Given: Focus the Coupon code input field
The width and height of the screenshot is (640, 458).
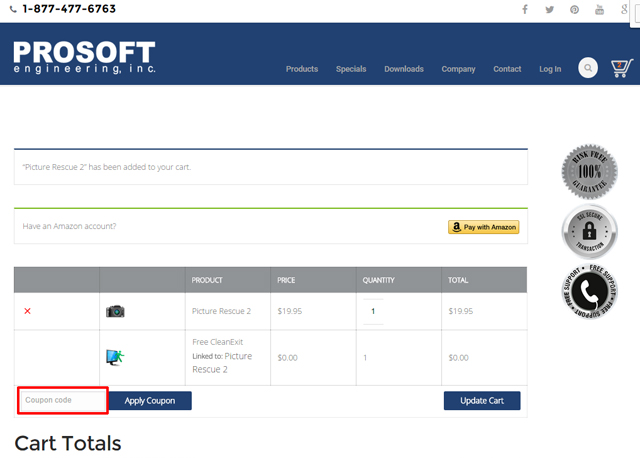Looking at the screenshot, I should point(62,400).
